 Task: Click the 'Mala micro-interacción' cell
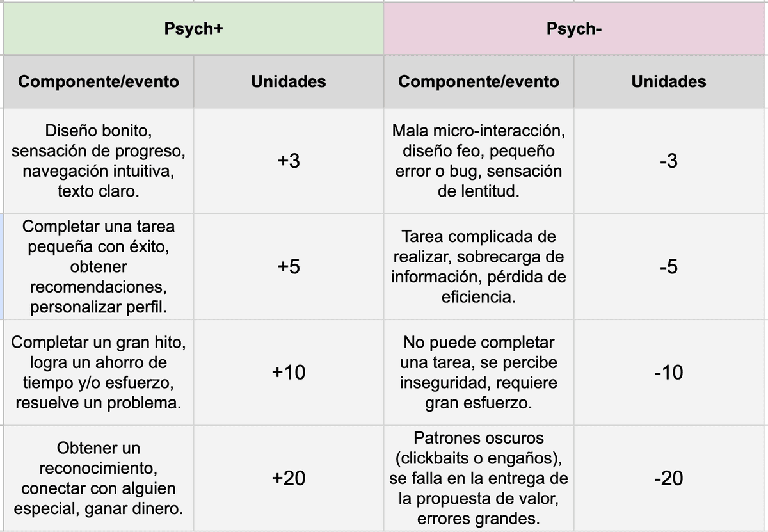point(479,161)
